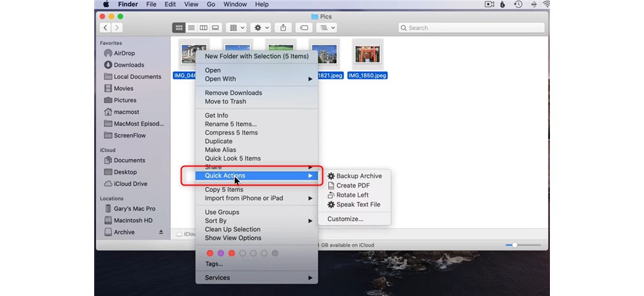Click Customize... in Quick Actions submenu

pos(345,219)
